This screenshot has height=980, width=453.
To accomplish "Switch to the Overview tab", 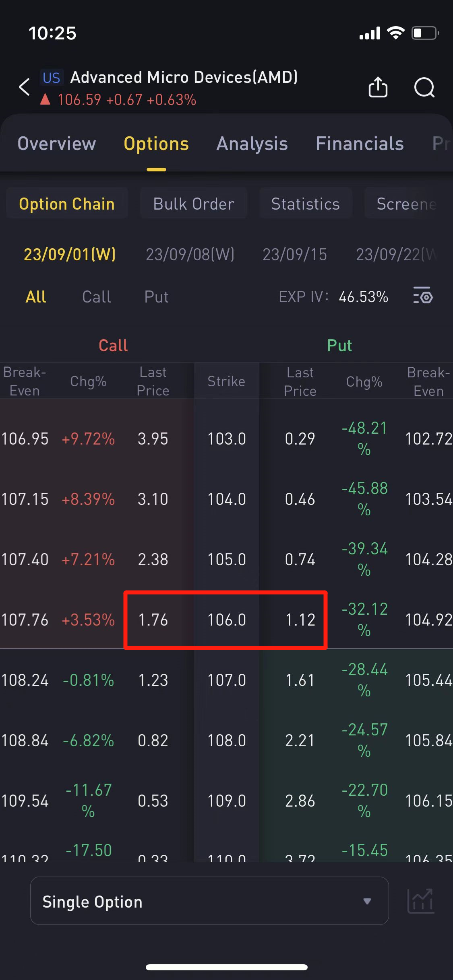I will click(57, 144).
